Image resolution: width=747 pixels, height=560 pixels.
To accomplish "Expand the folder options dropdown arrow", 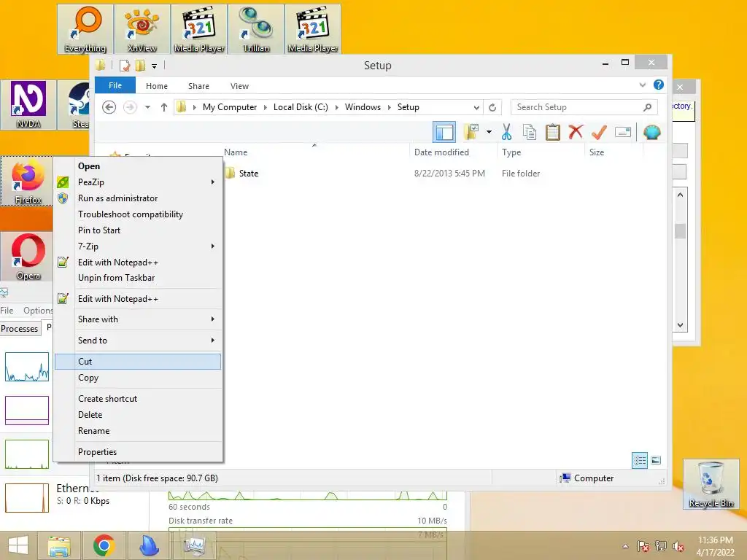I will pyautogui.click(x=489, y=132).
